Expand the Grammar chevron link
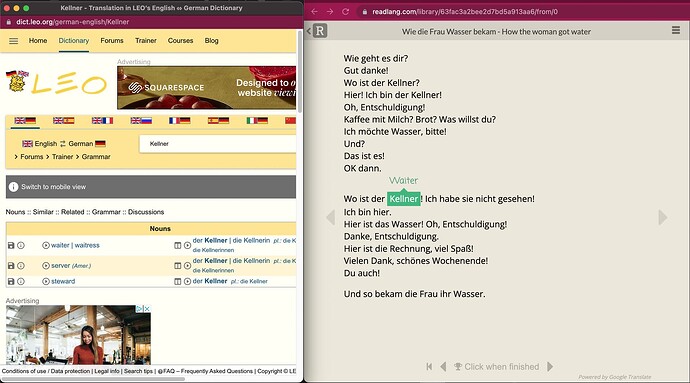The height and width of the screenshot is (383, 690). pos(93,157)
